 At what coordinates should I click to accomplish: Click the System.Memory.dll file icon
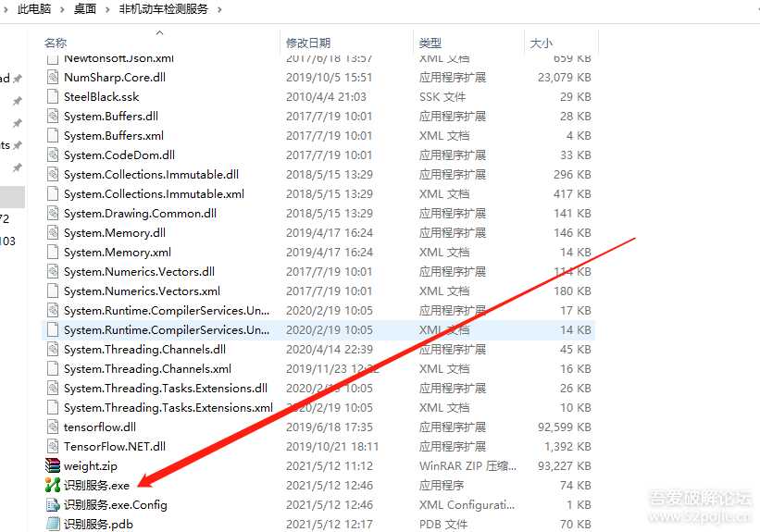tap(53, 232)
